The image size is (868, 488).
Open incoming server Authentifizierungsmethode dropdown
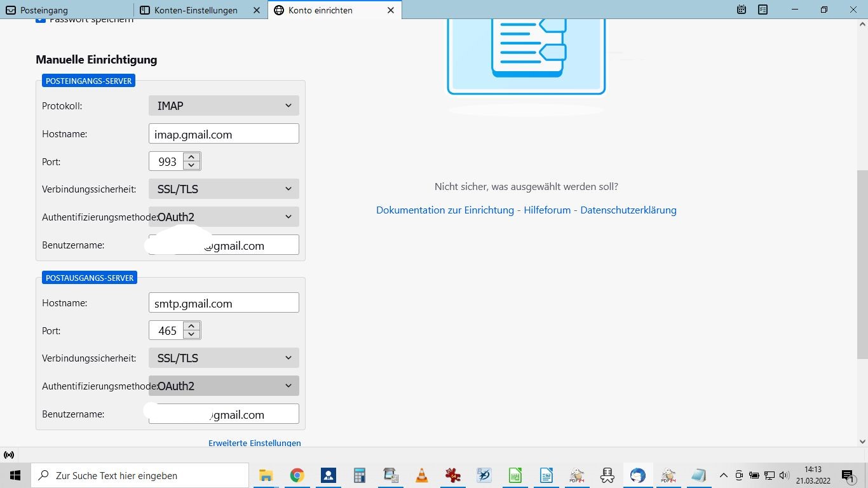[224, 217]
